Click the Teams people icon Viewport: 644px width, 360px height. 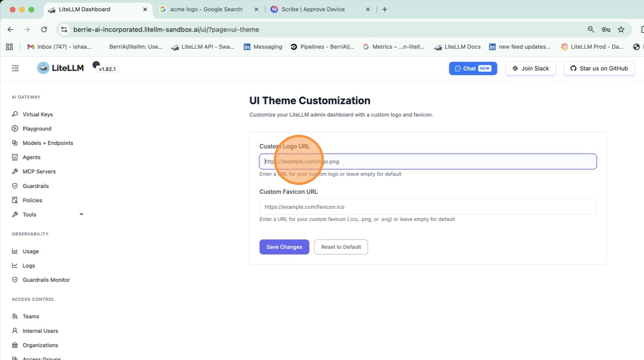tap(15, 316)
